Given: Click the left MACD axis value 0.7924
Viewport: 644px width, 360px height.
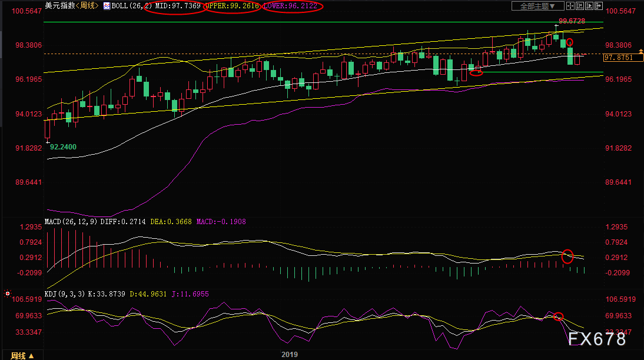Looking at the screenshot, I should [x=31, y=242].
